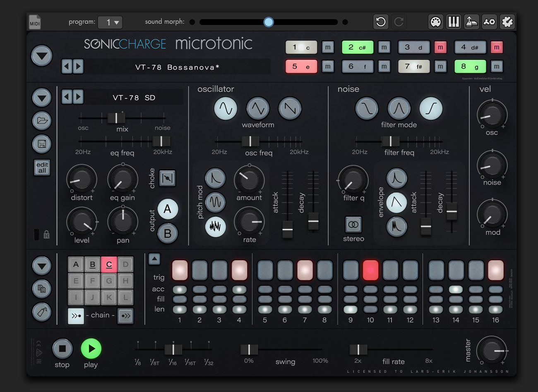Click the sound morph slider handle

[269, 22]
